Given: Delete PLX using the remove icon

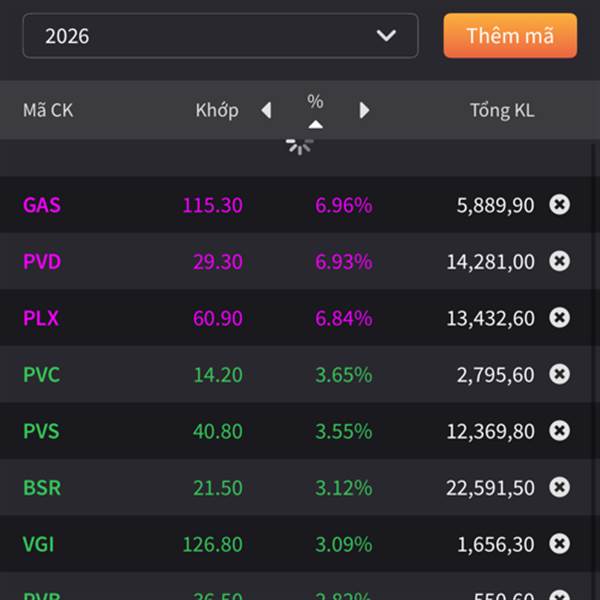Looking at the screenshot, I should (560, 318).
